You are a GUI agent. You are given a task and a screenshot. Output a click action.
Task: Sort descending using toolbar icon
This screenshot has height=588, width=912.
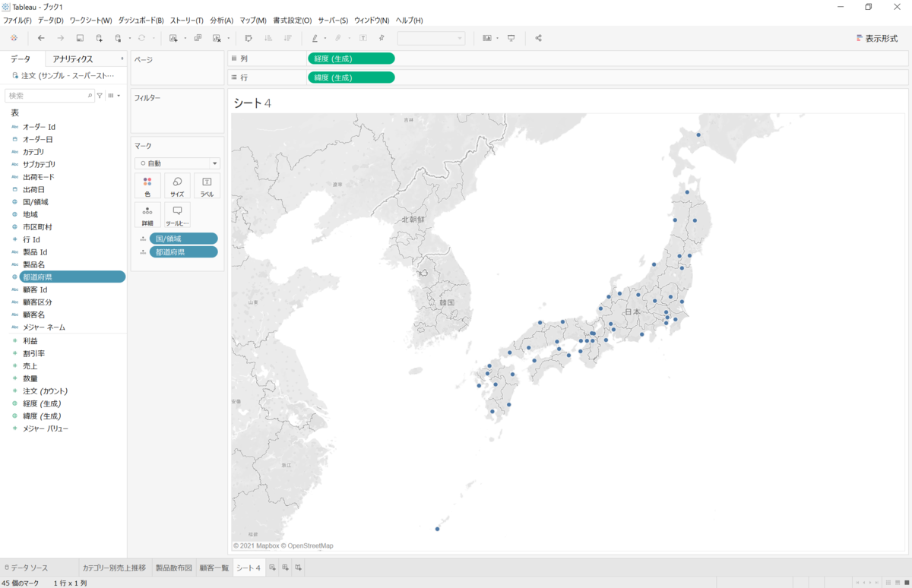coord(287,38)
